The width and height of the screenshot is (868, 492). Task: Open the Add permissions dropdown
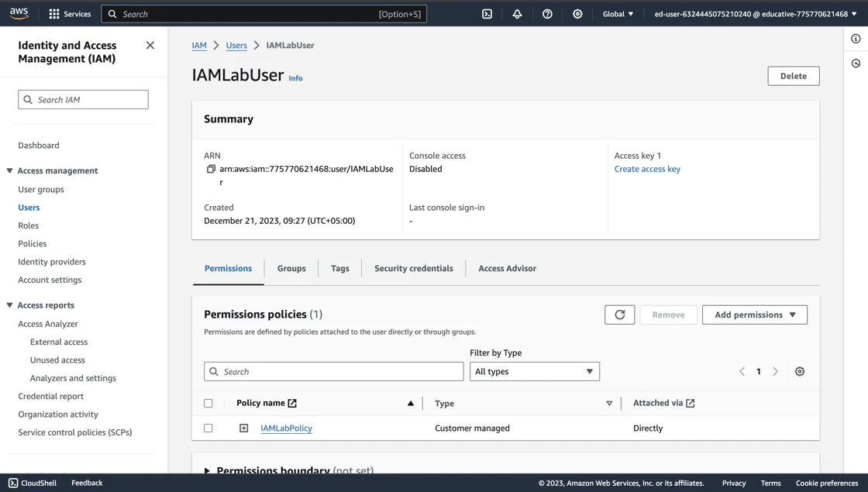coord(754,314)
